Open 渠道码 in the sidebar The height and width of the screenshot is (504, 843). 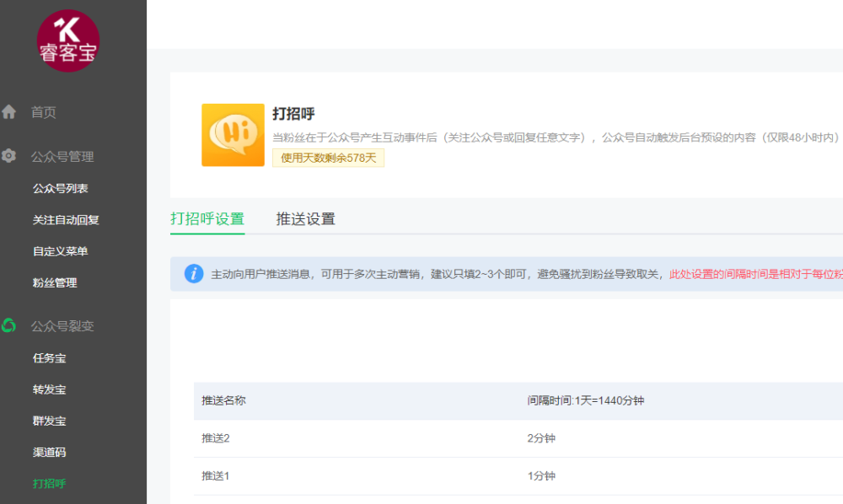pos(50,453)
